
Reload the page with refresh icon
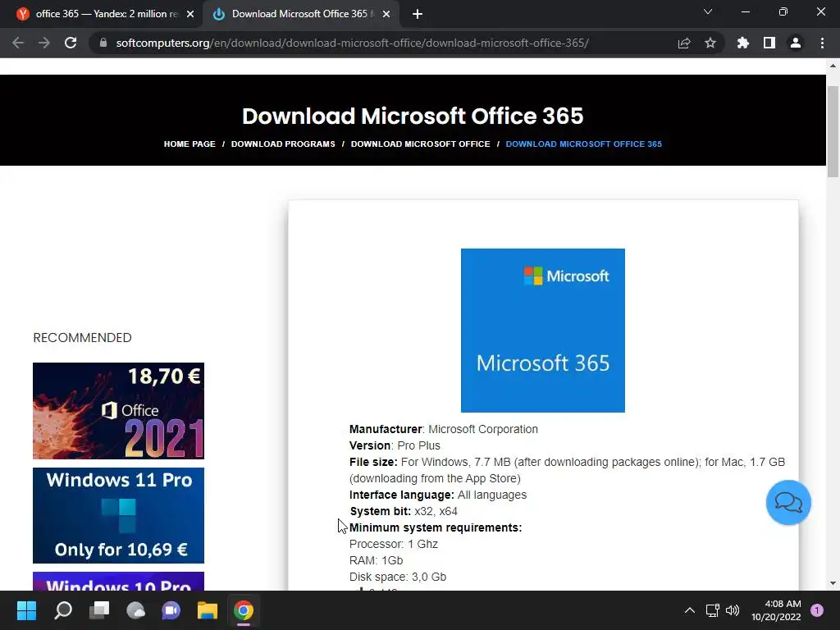(71, 43)
